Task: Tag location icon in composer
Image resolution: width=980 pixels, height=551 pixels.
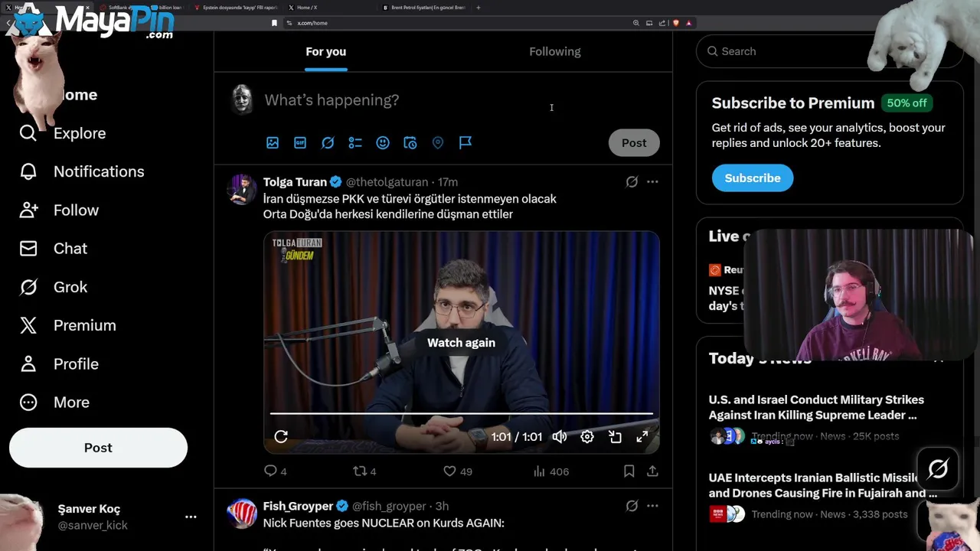Action: (x=438, y=142)
